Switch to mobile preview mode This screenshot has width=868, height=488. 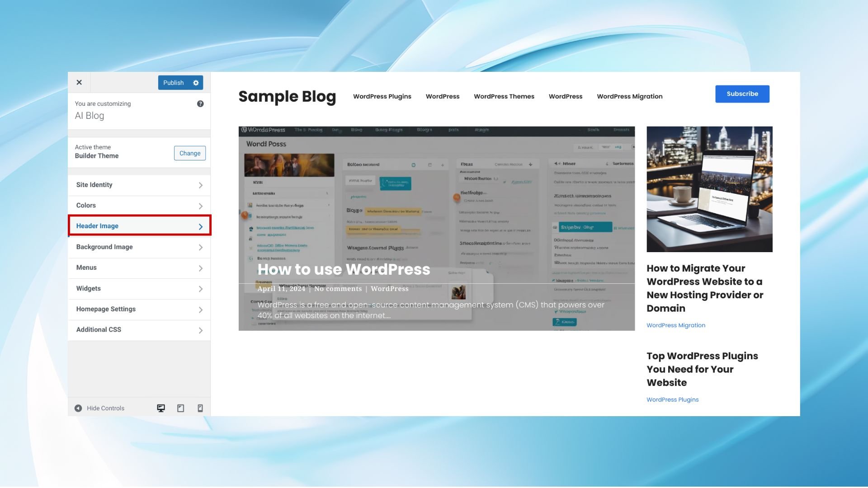pyautogui.click(x=200, y=408)
